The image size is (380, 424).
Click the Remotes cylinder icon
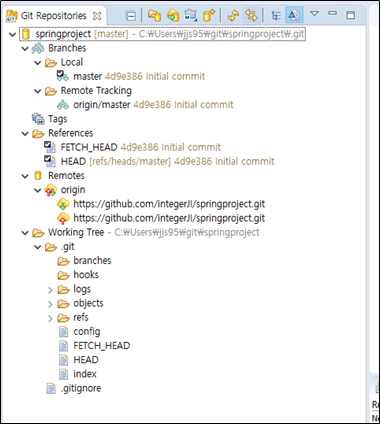coord(38,176)
